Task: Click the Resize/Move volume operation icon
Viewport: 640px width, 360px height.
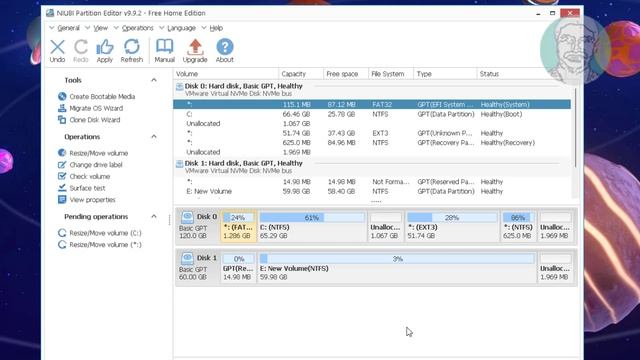Action: click(62, 153)
